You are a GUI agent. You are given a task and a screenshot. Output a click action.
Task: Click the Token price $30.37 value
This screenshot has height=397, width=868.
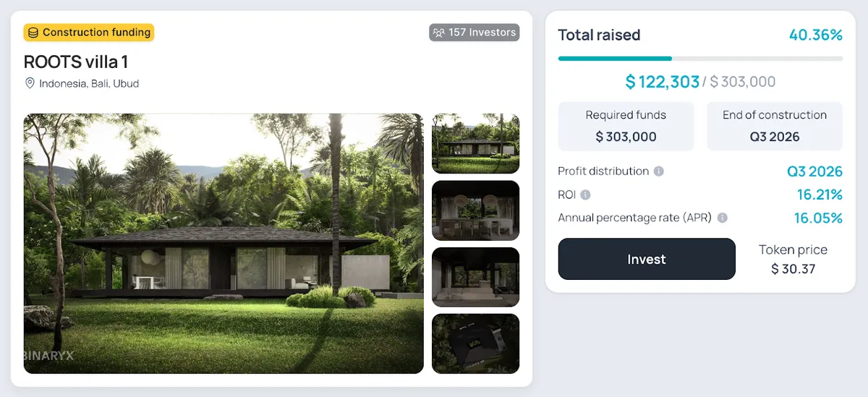point(793,269)
